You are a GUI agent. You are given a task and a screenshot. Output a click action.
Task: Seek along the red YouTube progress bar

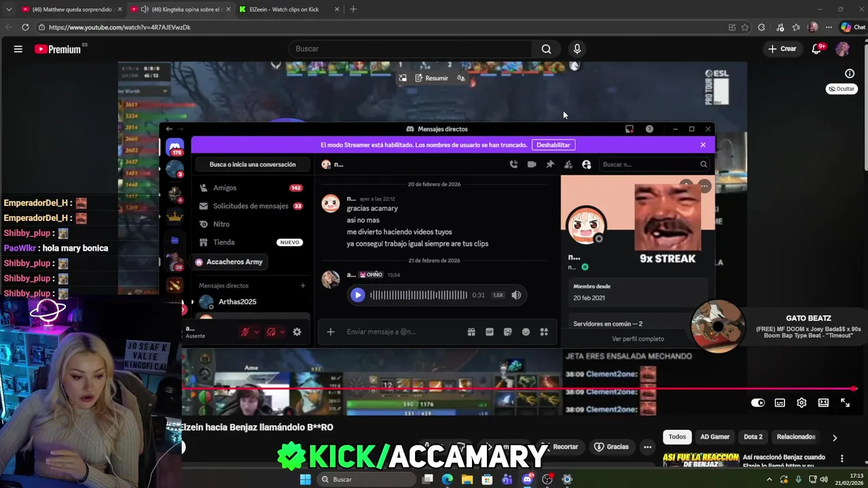coord(519,389)
